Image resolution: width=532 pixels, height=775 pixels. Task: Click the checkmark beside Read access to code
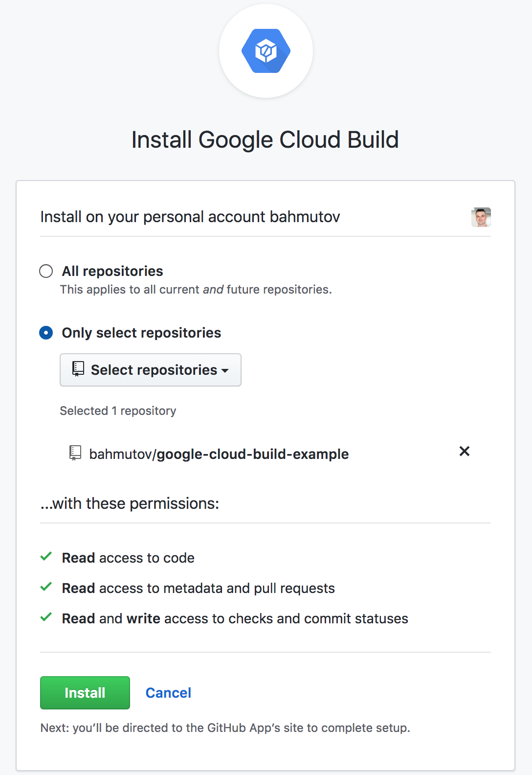[x=46, y=556]
